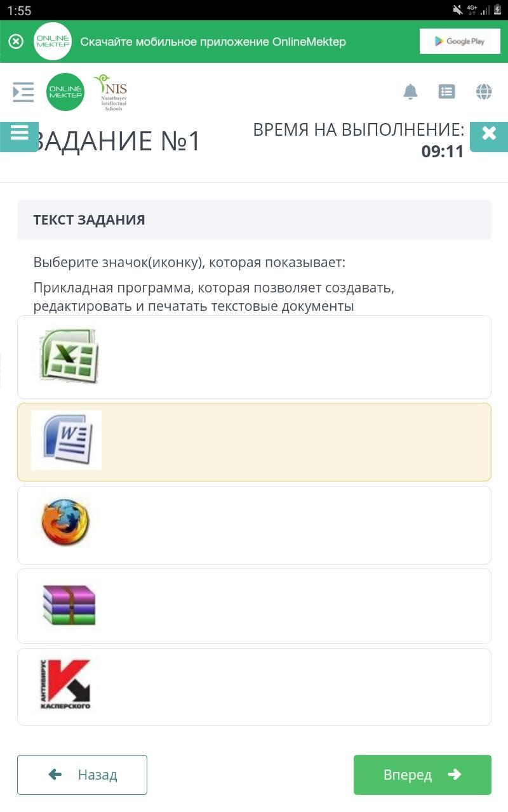The height and width of the screenshot is (812, 508).
Task: Open the language globe icon
Action: tap(484, 92)
